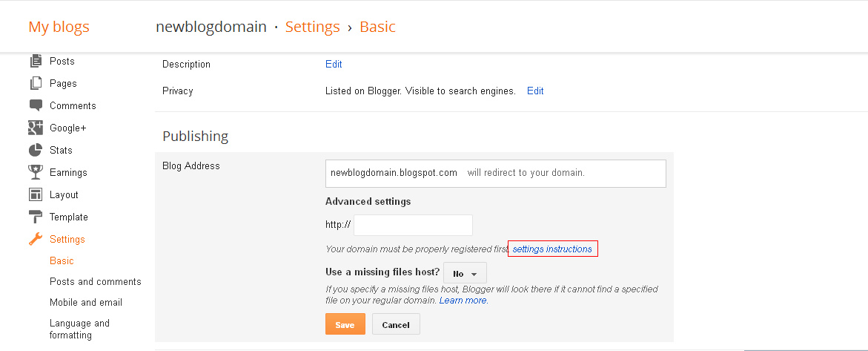Click the newblogdomain blog title in header
868x351 pixels.
click(211, 27)
